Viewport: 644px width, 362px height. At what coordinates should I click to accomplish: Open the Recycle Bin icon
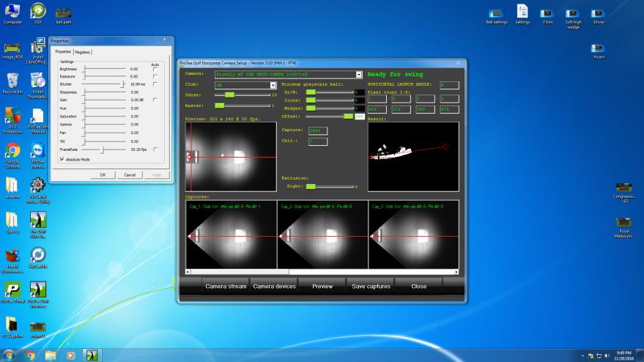click(x=12, y=81)
